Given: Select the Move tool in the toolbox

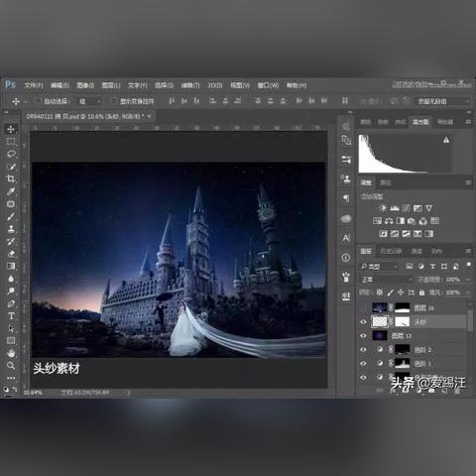Looking at the screenshot, I should (11, 129).
